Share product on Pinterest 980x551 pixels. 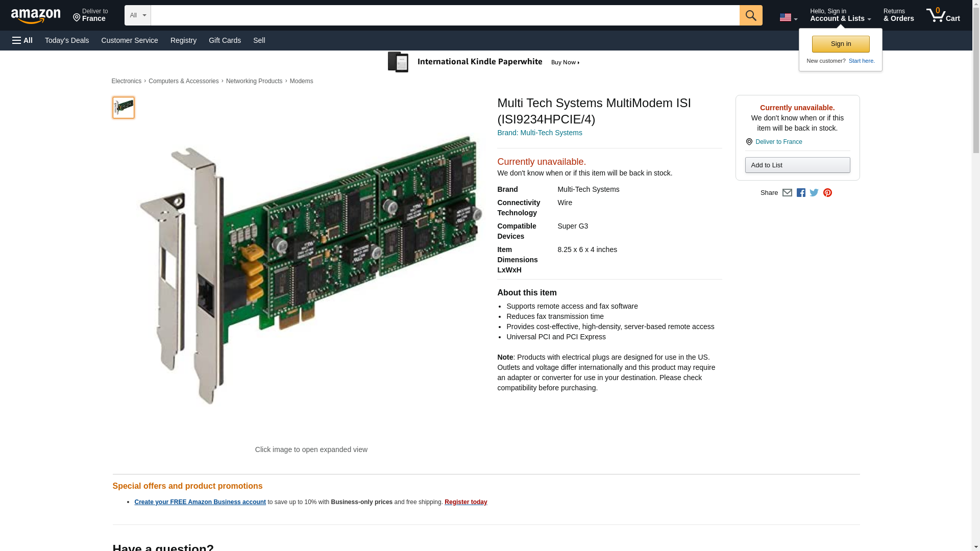(827, 193)
